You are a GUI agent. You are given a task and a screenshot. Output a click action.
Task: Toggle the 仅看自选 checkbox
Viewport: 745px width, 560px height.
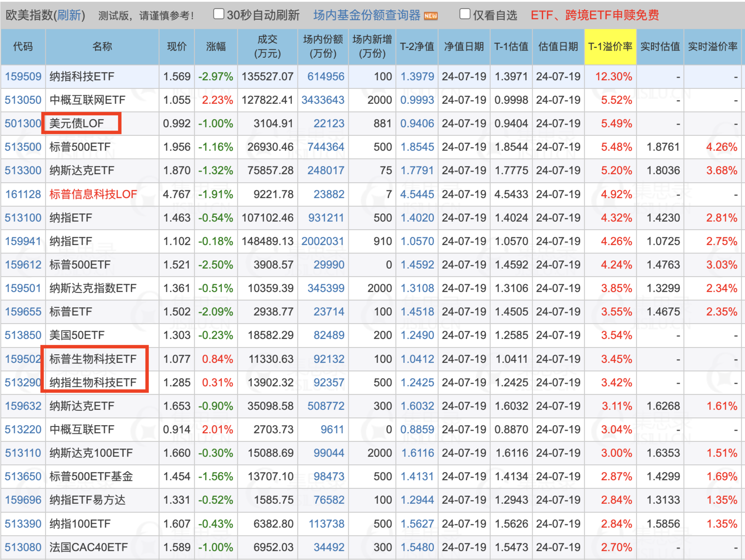[x=465, y=14]
